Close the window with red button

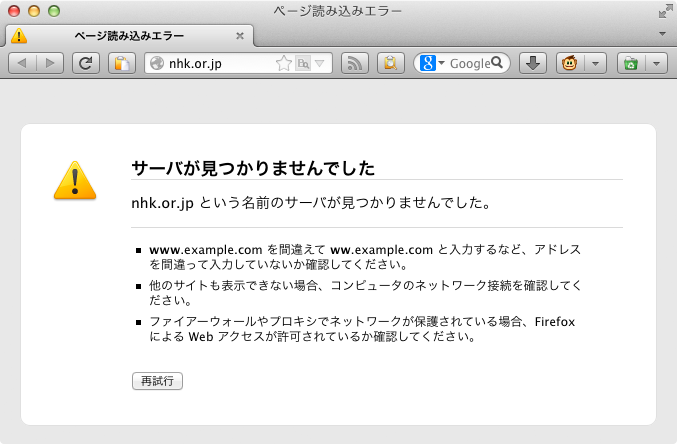click(14, 11)
